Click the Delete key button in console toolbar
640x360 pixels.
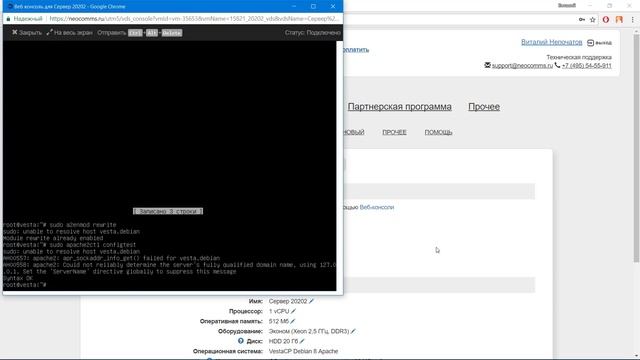(x=171, y=33)
